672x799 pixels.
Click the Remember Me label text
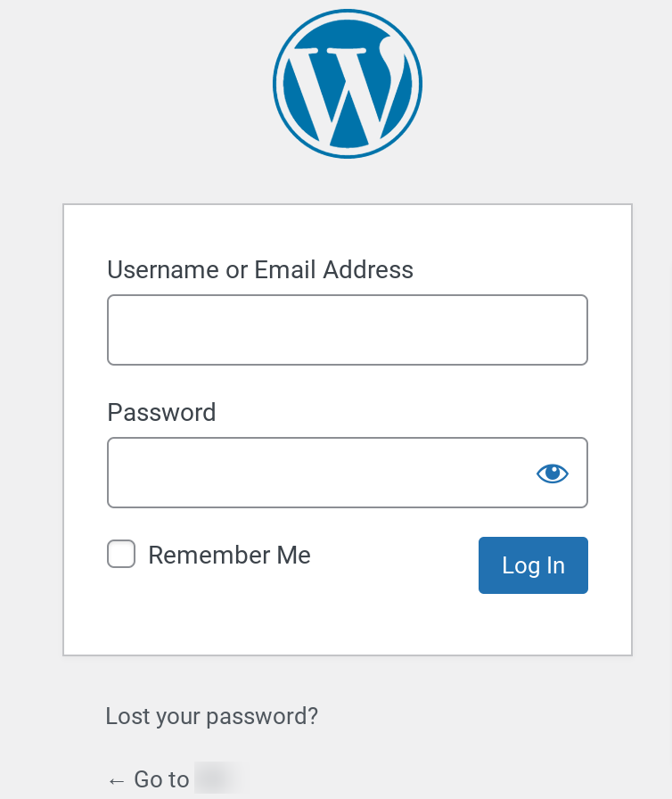coord(229,555)
